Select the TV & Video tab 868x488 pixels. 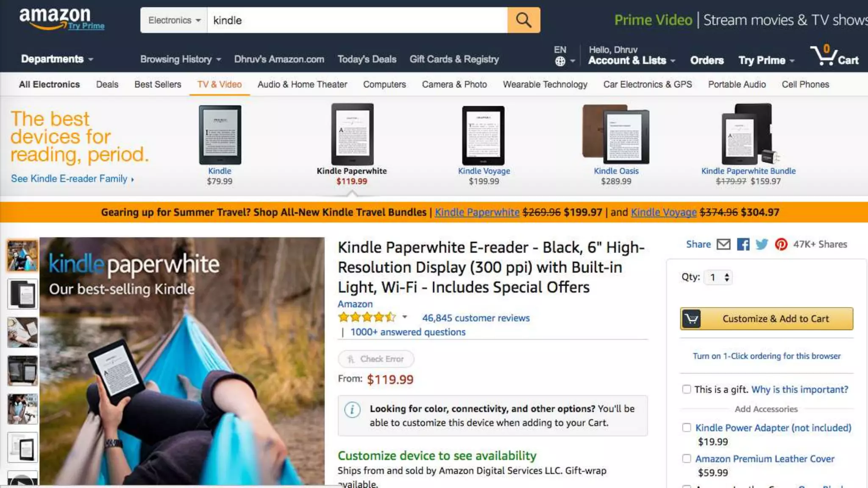click(x=220, y=84)
